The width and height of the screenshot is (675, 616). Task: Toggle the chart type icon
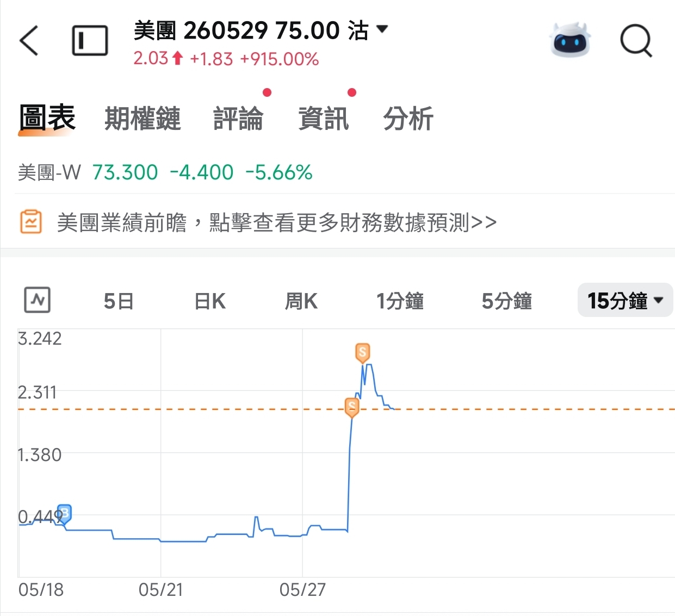point(38,300)
